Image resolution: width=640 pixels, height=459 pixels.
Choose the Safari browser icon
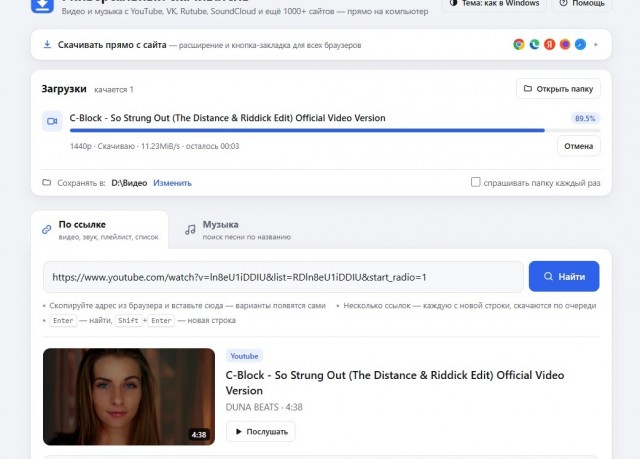click(x=580, y=44)
